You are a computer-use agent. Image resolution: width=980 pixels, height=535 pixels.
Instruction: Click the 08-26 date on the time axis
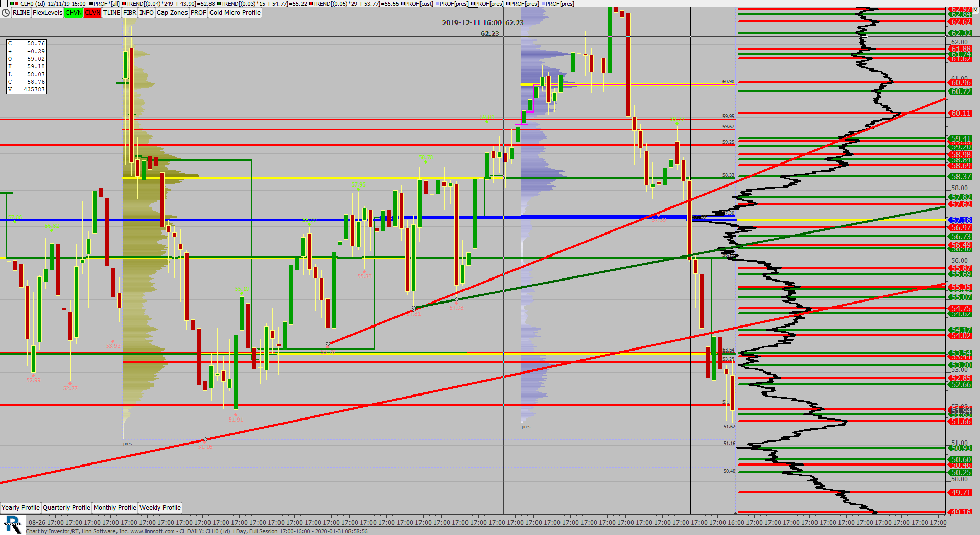click(x=37, y=522)
